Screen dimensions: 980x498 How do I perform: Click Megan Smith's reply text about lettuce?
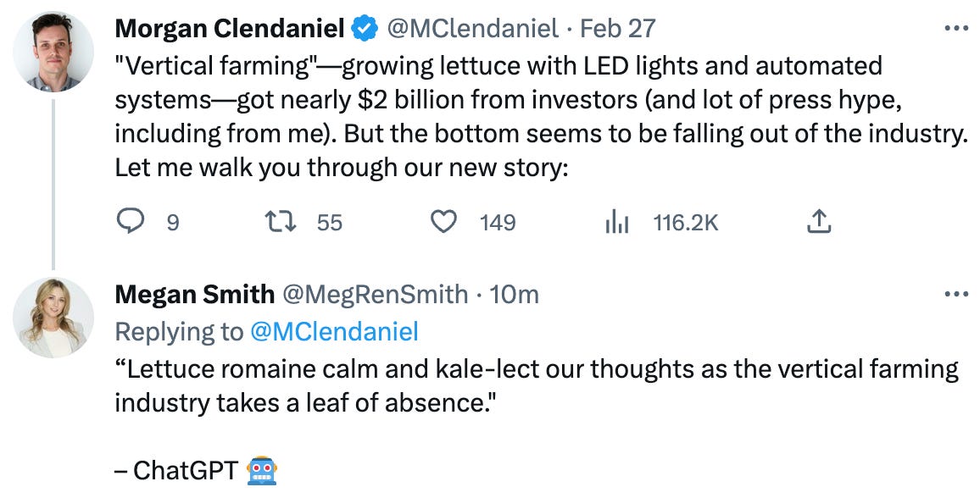(x=536, y=384)
